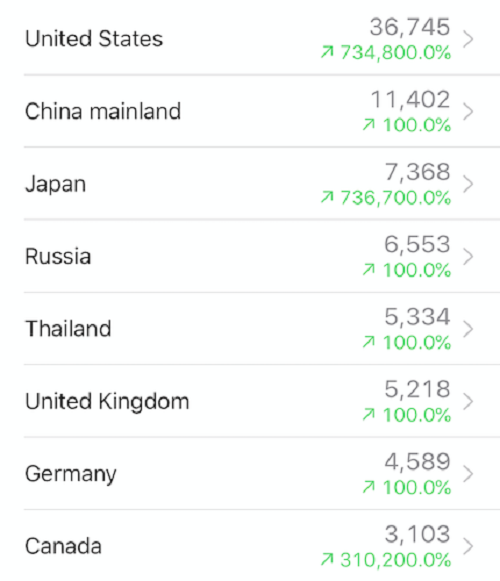Click the chevron beside Japan
Screen dimensions: 500x581
tap(468, 184)
